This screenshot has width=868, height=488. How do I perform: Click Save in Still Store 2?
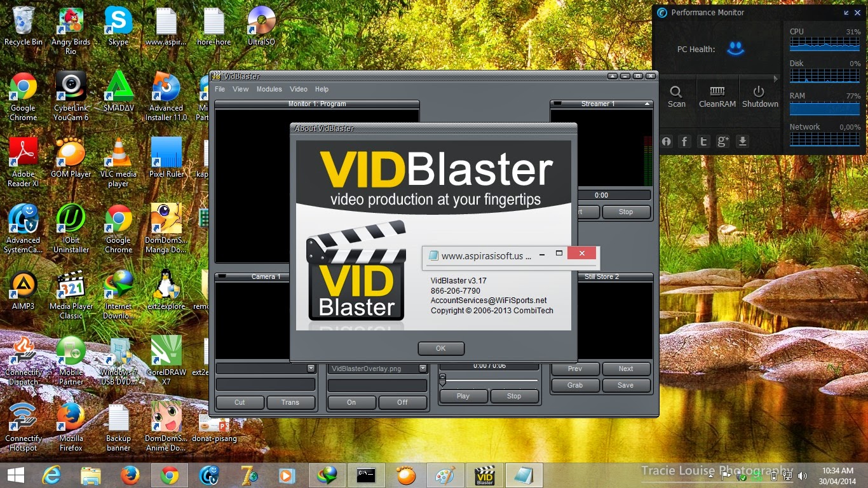click(x=626, y=385)
